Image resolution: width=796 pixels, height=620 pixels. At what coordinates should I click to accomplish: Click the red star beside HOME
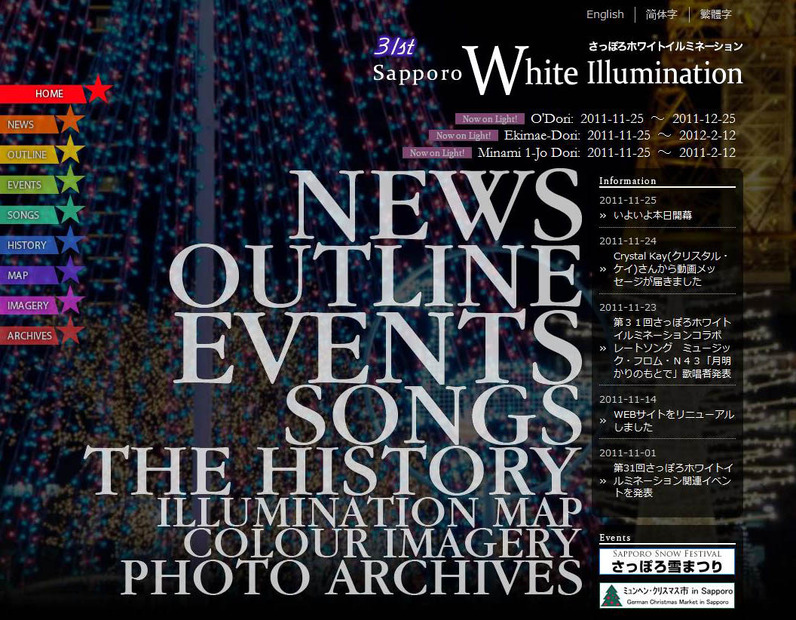click(98, 89)
